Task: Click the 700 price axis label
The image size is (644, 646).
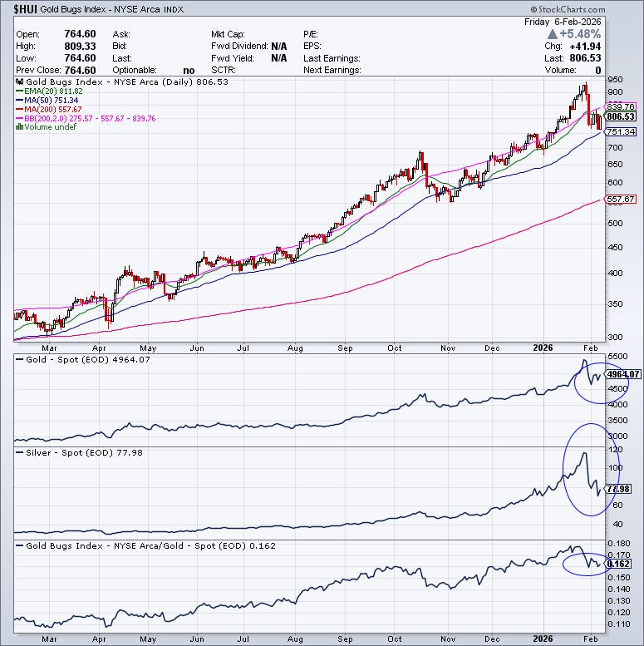Action: (x=616, y=147)
